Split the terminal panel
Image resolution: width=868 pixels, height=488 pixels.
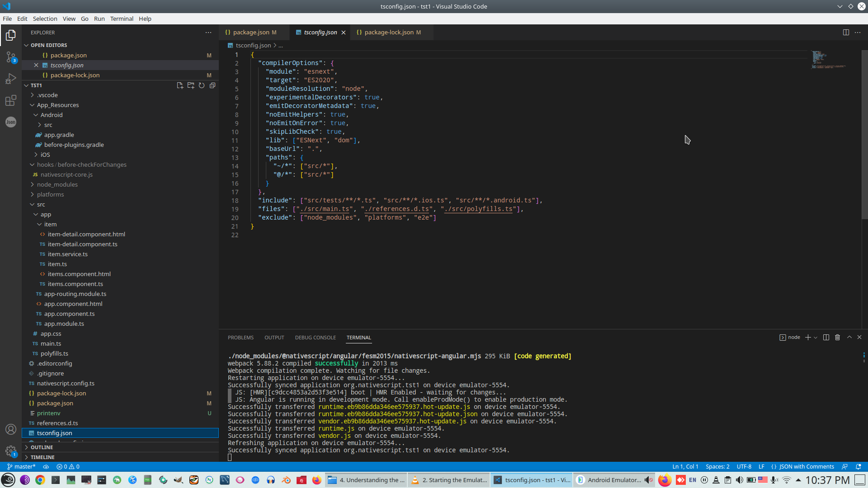(826, 338)
